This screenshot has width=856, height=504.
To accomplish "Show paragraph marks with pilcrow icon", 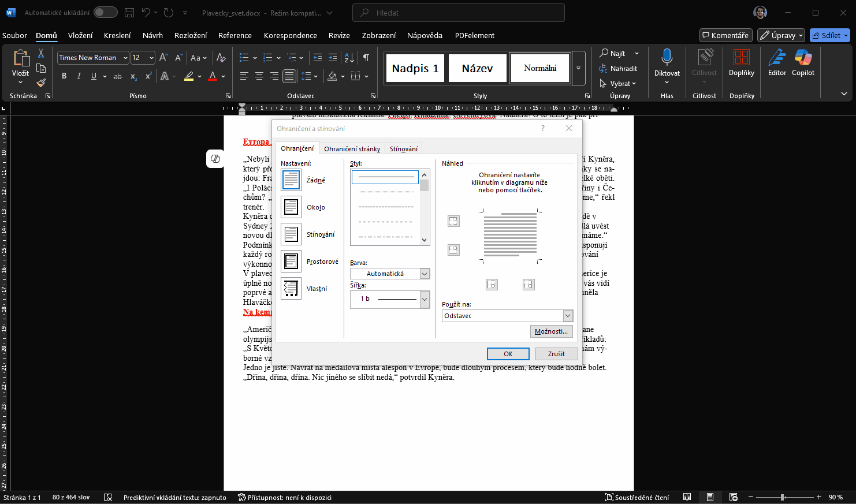I will click(366, 58).
